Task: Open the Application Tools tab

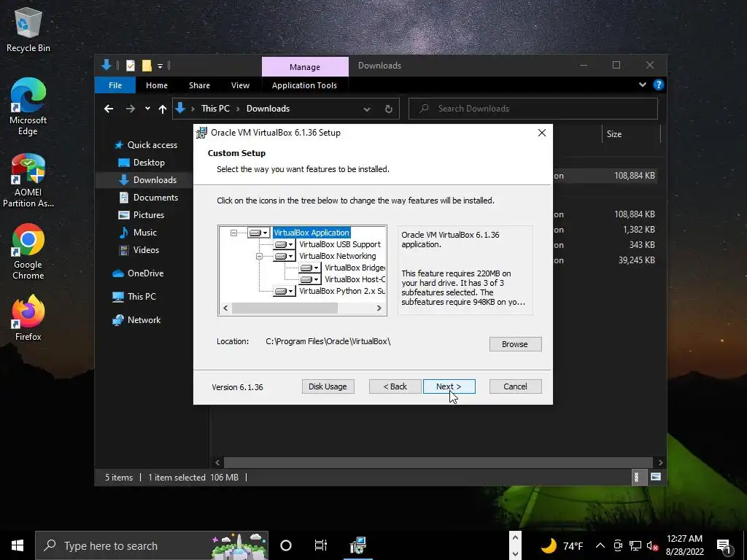Action: (x=304, y=85)
